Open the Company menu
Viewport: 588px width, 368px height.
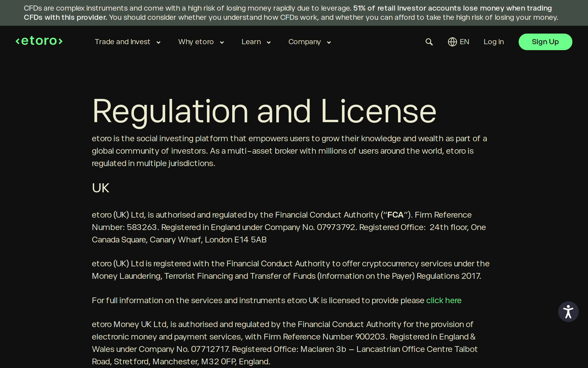tap(304, 42)
